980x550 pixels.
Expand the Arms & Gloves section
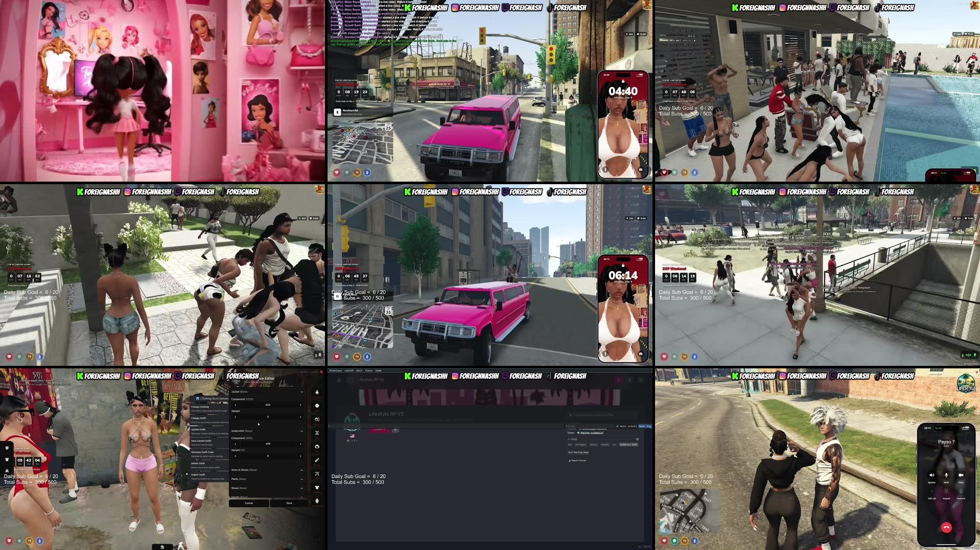coord(302,470)
